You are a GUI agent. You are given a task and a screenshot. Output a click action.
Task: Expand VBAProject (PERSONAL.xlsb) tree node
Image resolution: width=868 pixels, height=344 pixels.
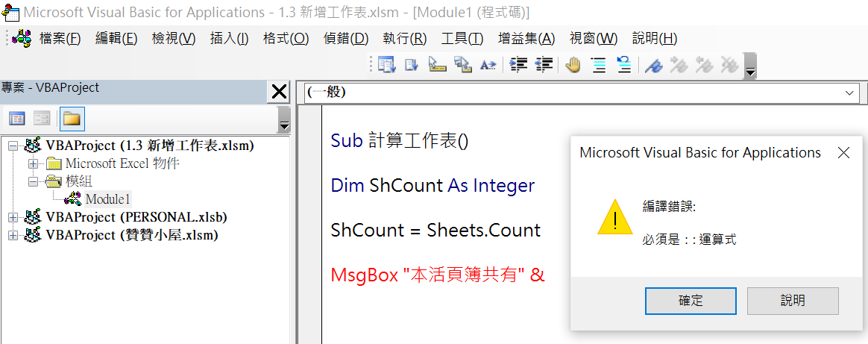point(13,217)
